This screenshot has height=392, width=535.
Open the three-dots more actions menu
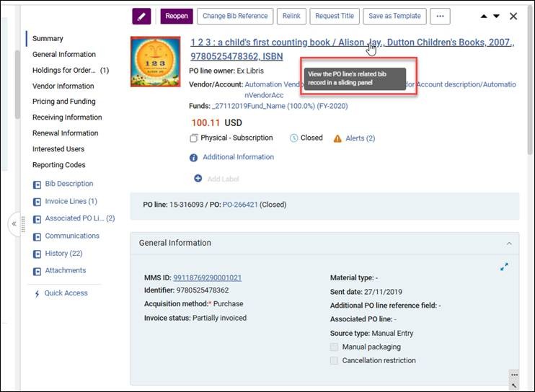coord(440,17)
